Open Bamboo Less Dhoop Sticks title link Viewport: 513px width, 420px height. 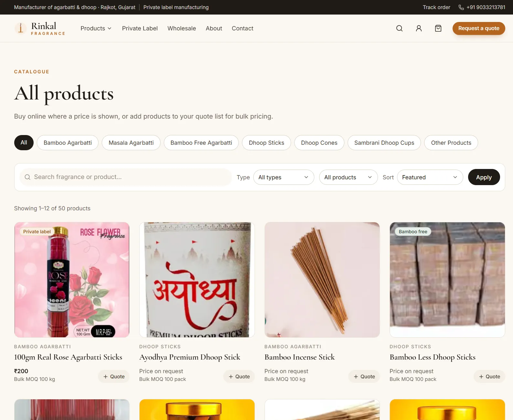coord(433,357)
